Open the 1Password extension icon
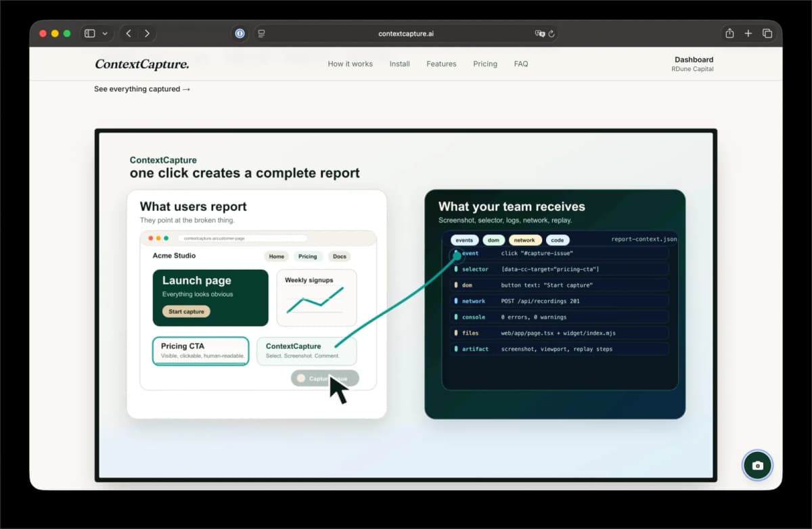812x529 pixels. tap(240, 33)
